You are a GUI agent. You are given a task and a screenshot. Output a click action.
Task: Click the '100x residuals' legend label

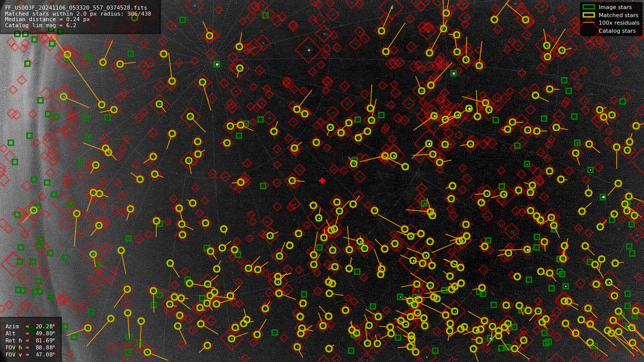619,23
